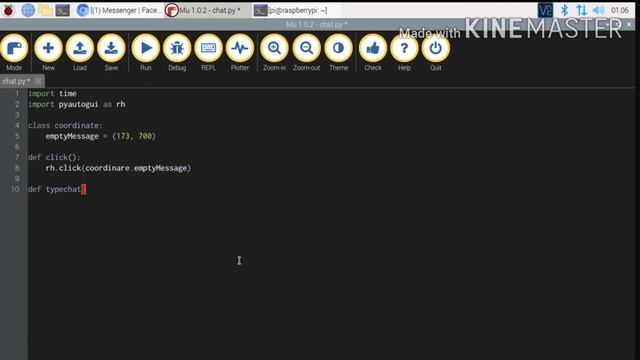Viewport: 640px width, 360px height.
Task: Open the file manager from taskbar
Action: click(45, 10)
